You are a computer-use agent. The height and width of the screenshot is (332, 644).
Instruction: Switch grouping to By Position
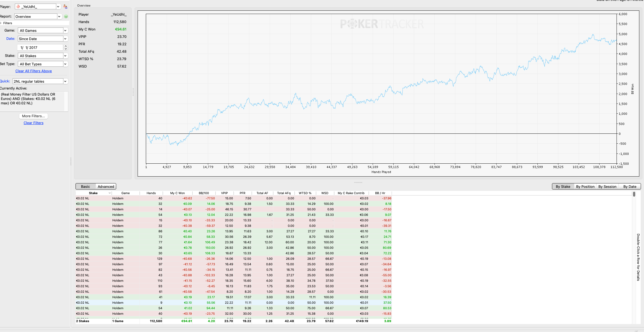[585, 186]
